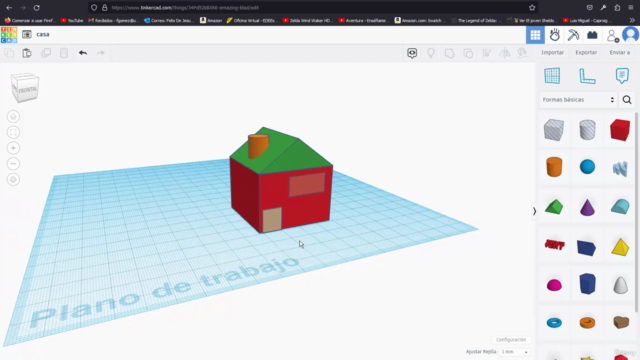Screen dimensions: 640x360
Task: Switch to 3D design grid view
Action: (535, 35)
